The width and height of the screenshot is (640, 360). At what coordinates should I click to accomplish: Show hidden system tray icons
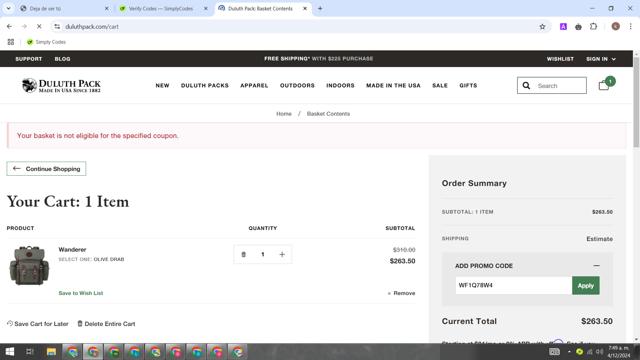click(x=569, y=351)
